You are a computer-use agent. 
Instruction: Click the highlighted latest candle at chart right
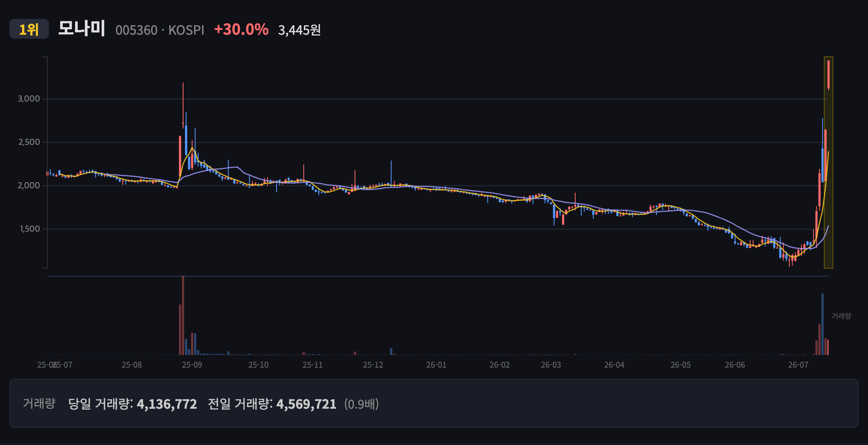(x=829, y=74)
